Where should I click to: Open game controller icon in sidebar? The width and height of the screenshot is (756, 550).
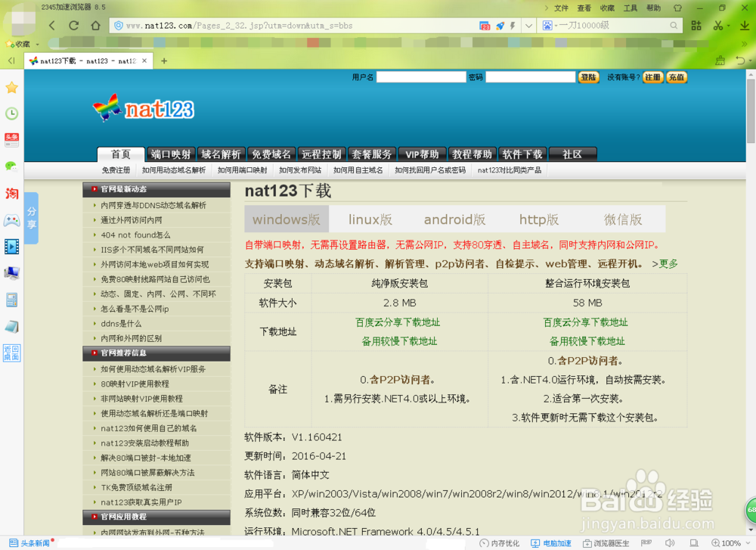tap(11, 220)
